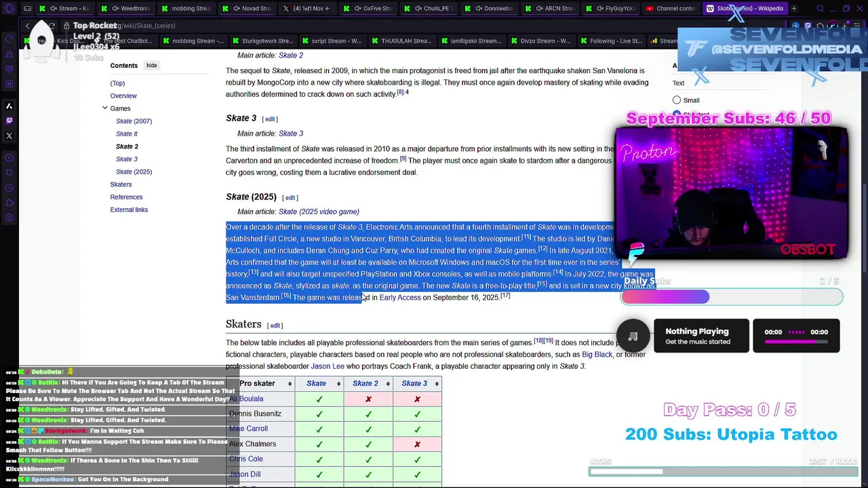Unmute the ARCN Stream tab
The image size is (868, 488).
(x=538, y=9)
